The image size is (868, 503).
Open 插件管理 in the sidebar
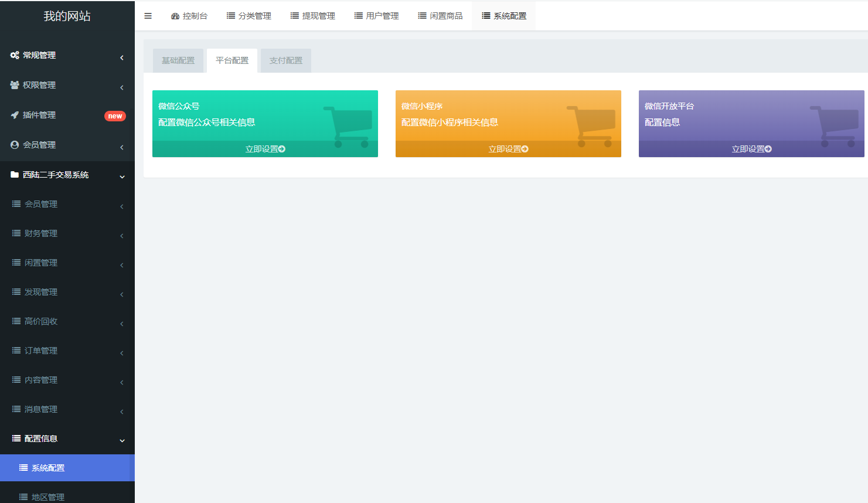click(67, 115)
